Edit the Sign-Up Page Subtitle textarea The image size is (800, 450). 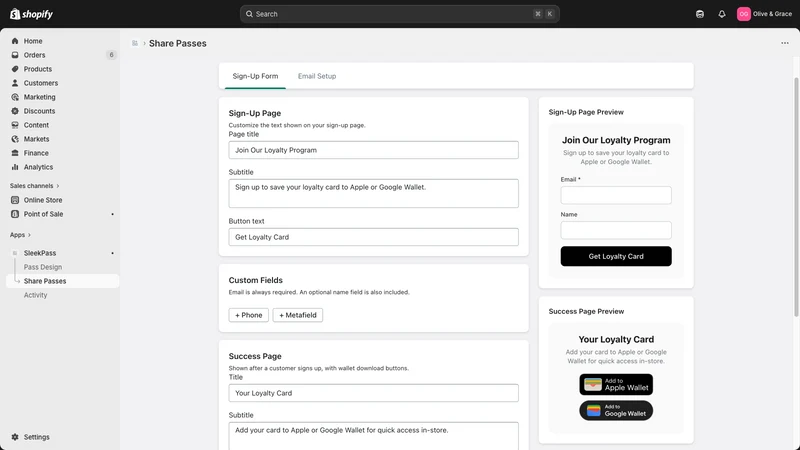[x=373, y=193]
